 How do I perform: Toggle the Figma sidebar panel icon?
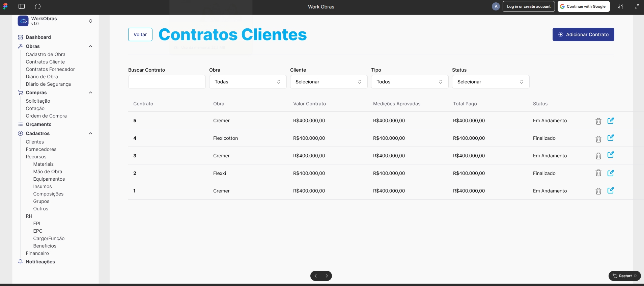pyautogui.click(x=22, y=6)
